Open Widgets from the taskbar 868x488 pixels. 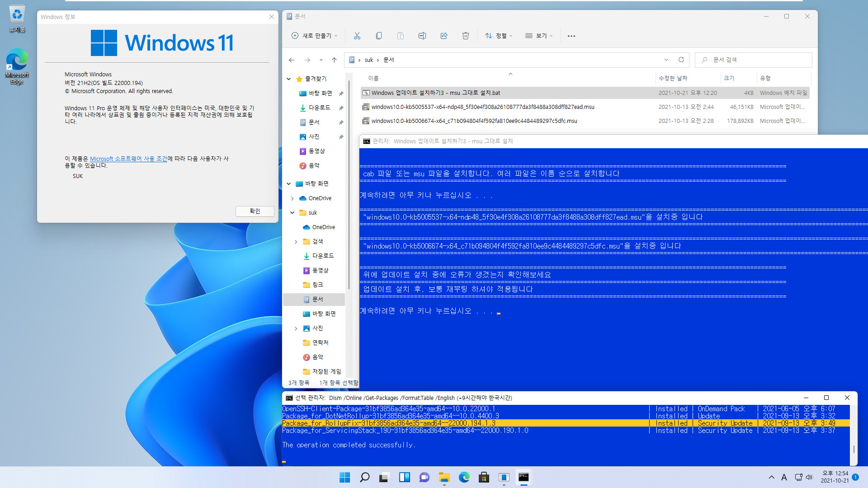coord(404,477)
